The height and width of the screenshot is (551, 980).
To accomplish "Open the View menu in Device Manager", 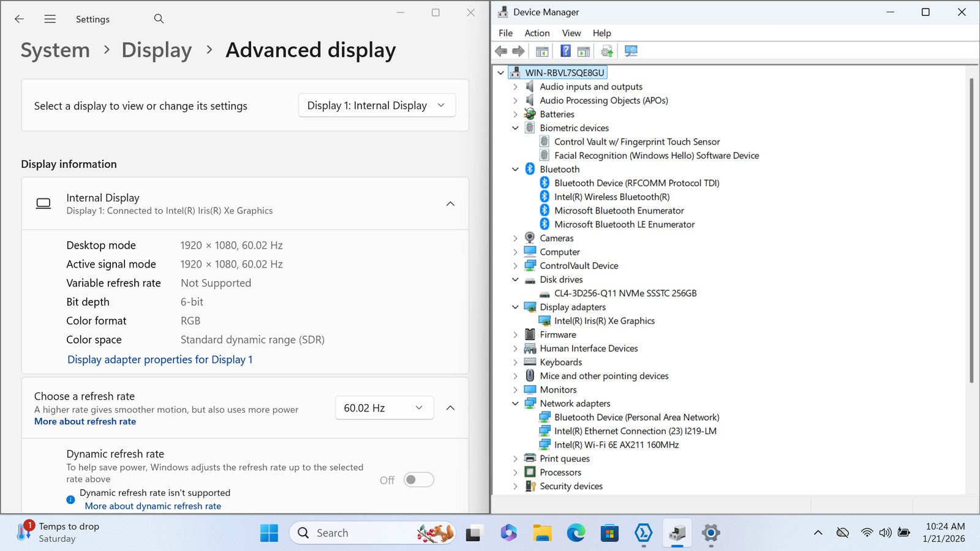I will click(x=571, y=33).
